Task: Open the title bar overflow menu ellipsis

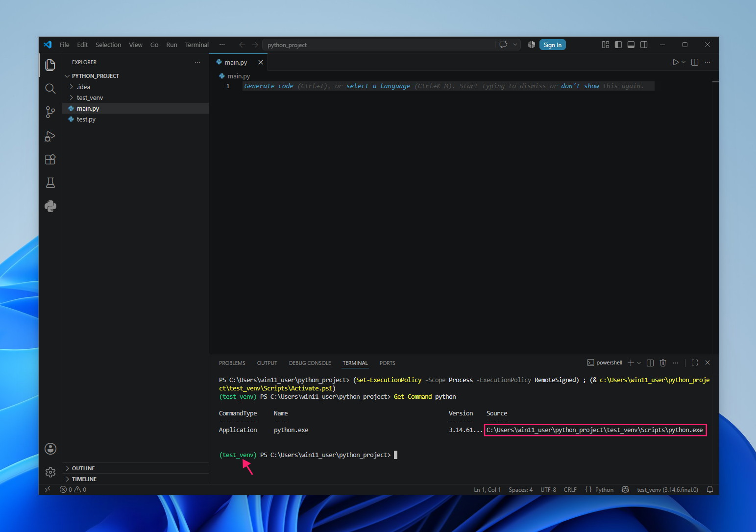Action: coord(222,45)
